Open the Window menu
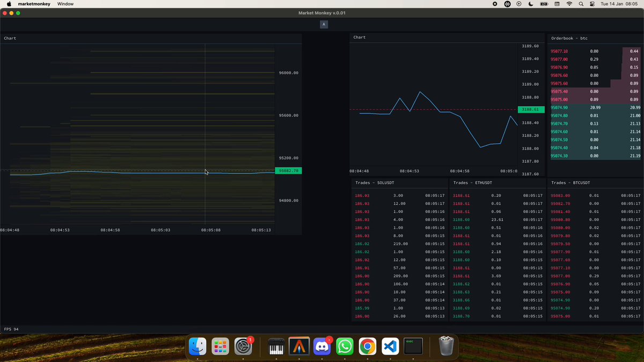The height and width of the screenshot is (362, 644). coord(65,4)
